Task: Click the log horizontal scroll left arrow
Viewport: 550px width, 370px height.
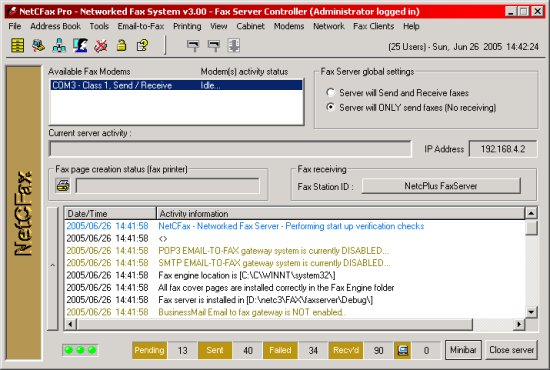Action: (70, 324)
